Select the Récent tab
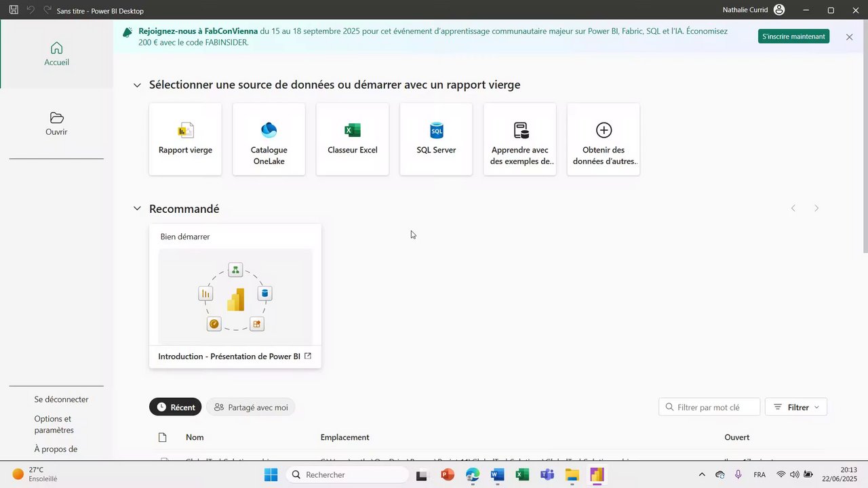The height and width of the screenshot is (488, 868). coord(176,407)
